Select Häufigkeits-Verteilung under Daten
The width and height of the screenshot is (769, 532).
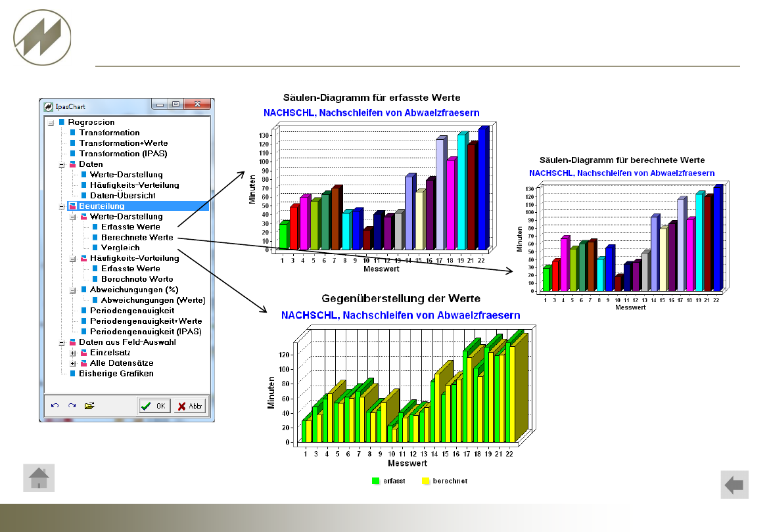(134, 185)
